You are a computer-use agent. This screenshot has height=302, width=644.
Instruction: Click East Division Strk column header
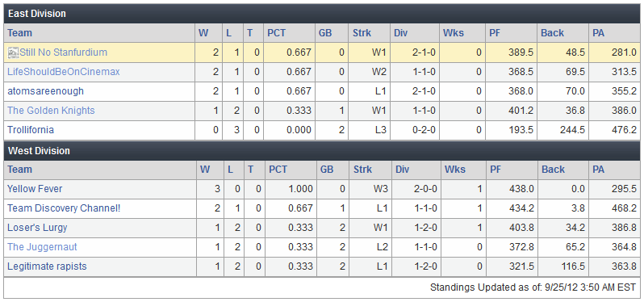tap(362, 33)
